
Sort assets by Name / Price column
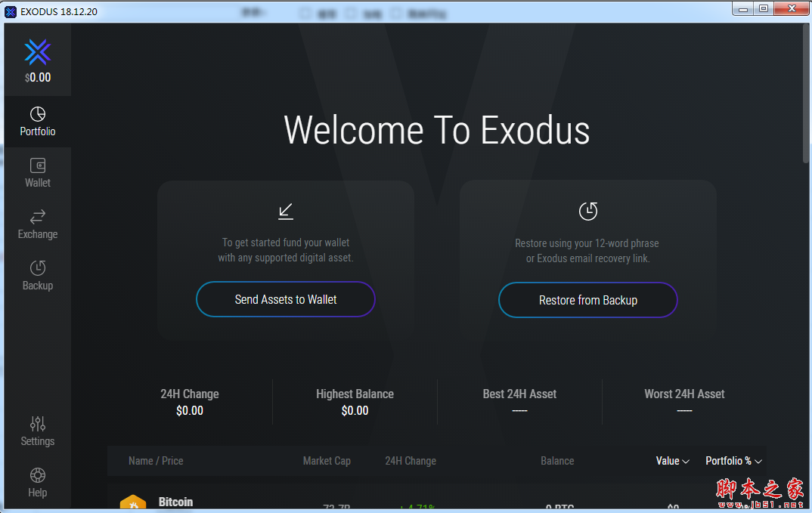[155, 461]
